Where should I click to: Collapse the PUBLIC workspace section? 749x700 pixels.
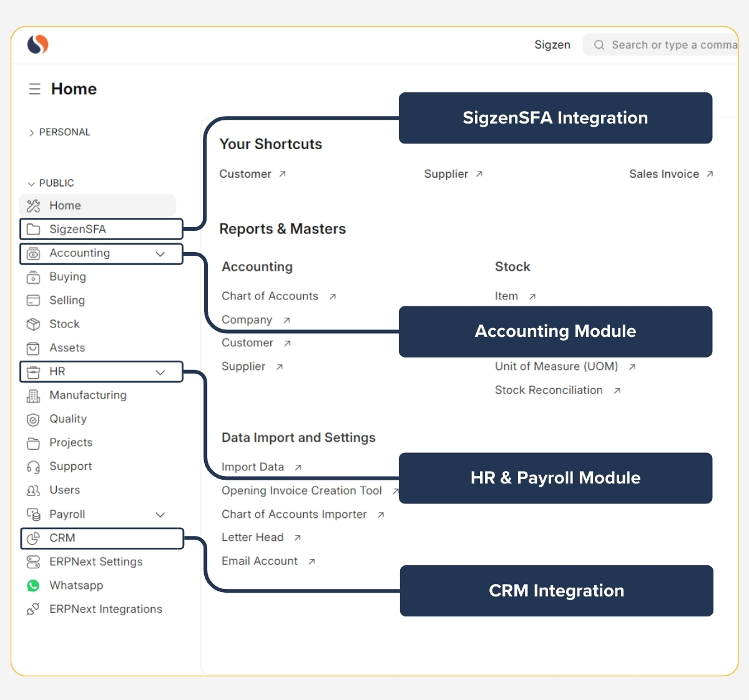pyautogui.click(x=30, y=183)
